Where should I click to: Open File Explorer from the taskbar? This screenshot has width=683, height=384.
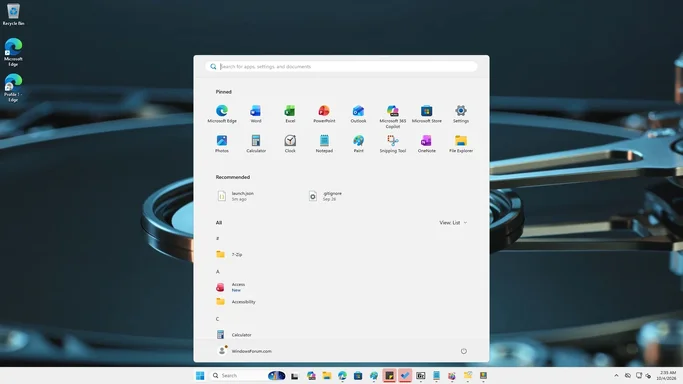tap(327, 375)
